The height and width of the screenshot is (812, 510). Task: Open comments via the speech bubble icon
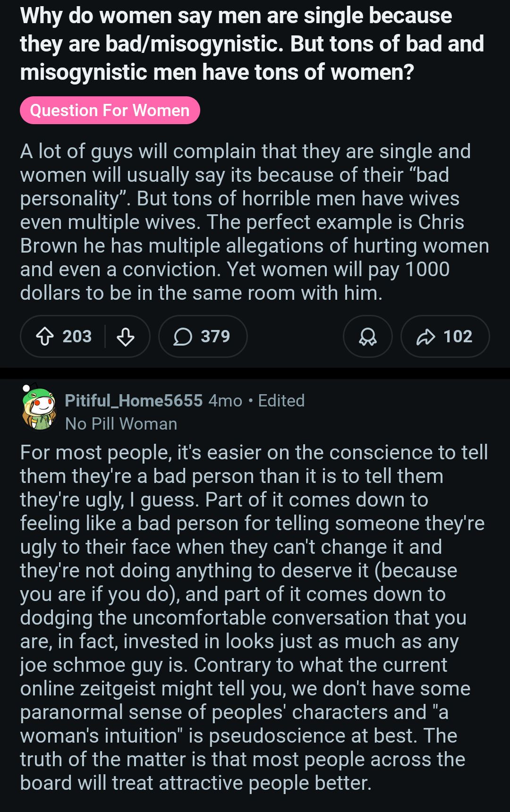click(x=183, y=337)
